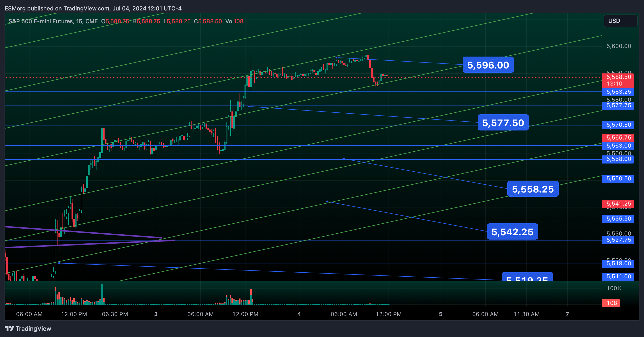Click the 5,519.00 price axis label
644x337 pixels.
(618, 263)
